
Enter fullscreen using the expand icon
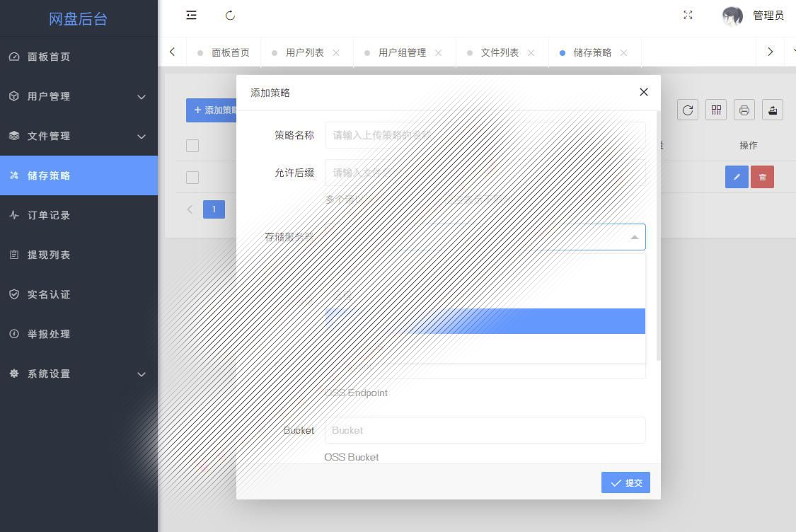[688, 16]
